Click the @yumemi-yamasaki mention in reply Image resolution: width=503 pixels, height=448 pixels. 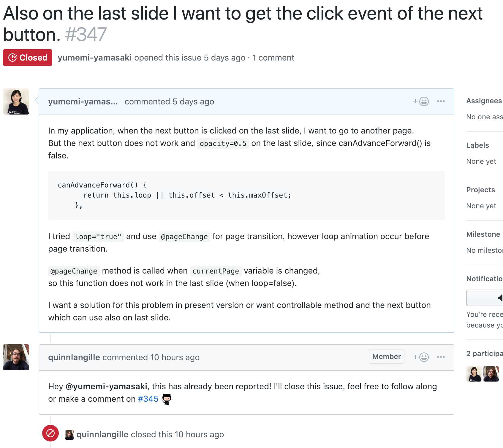[106, 386]
